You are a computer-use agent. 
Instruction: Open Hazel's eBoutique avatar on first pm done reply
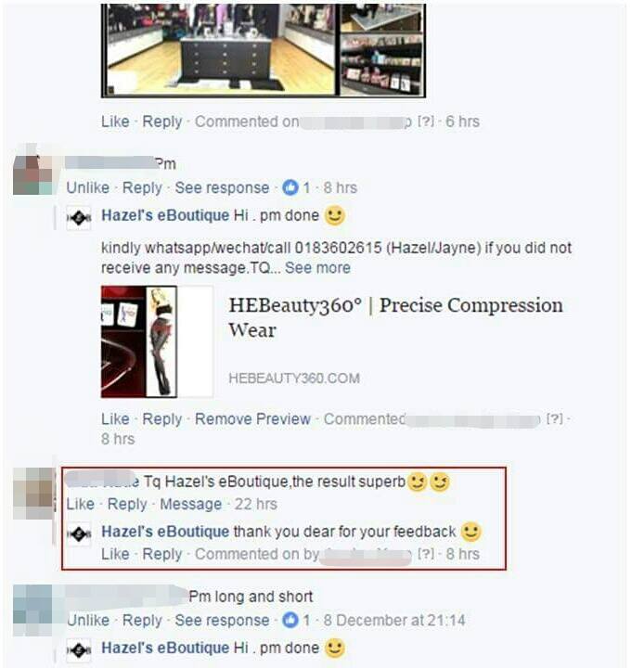[79, 218]
